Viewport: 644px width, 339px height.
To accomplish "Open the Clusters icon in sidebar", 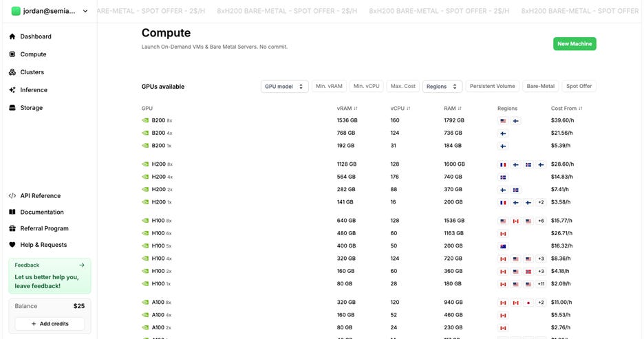I will (x=12, y=72).
